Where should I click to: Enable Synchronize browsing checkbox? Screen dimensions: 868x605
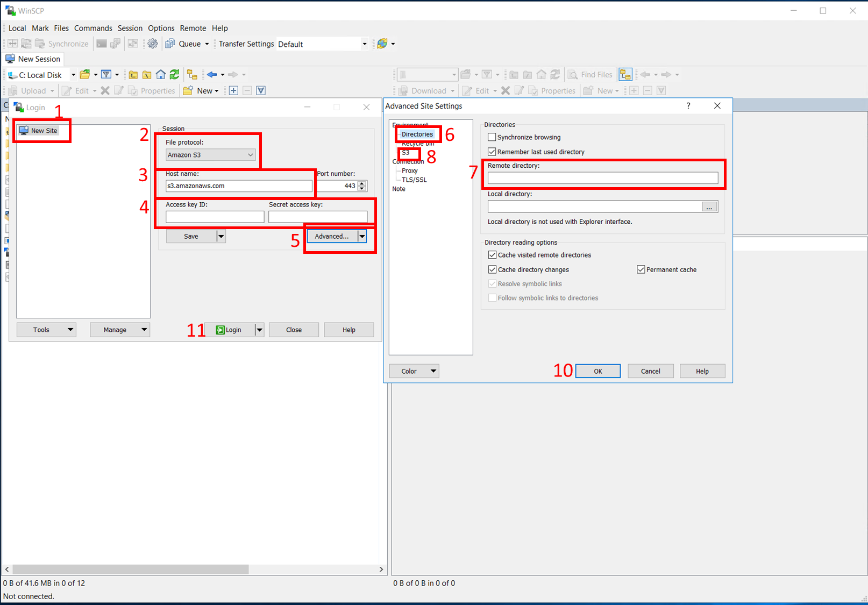(x=492, y=137)
